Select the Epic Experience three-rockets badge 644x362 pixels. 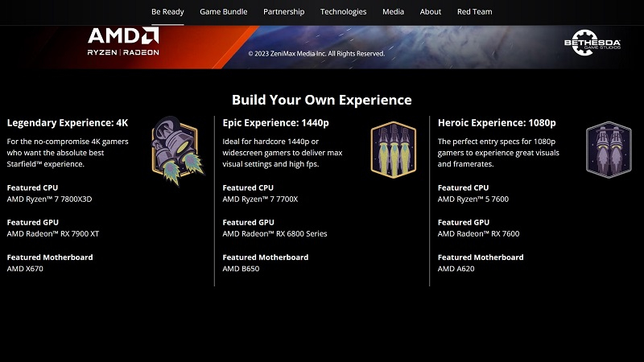[392, 149]
